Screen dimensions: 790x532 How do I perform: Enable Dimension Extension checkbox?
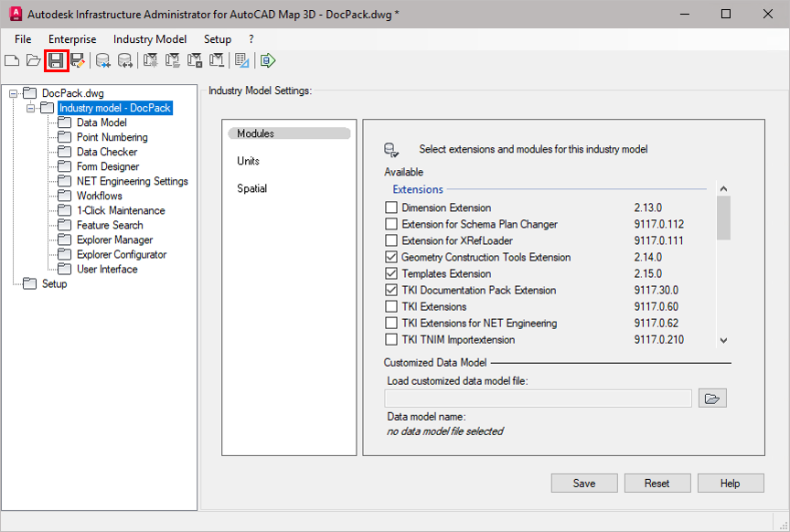point(391,207)
